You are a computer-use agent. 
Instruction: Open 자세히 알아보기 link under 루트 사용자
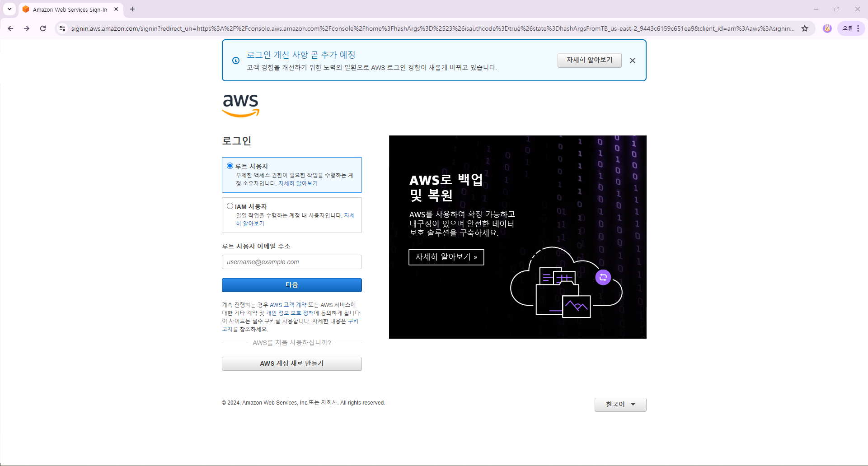point(298,183)
